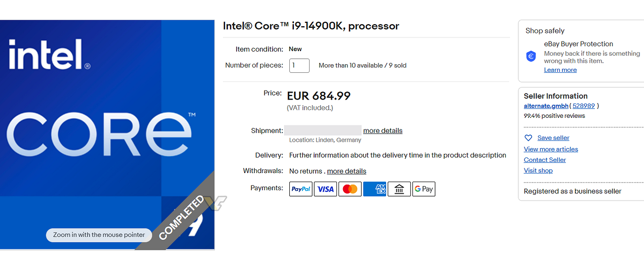Open shipment more details link
Viewport: 644px width, 259px height.
coord(383,131)
